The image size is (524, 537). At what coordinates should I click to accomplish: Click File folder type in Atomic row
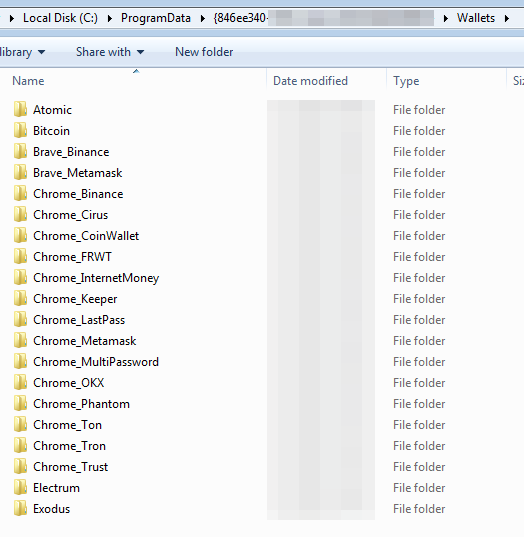point(419,110)
